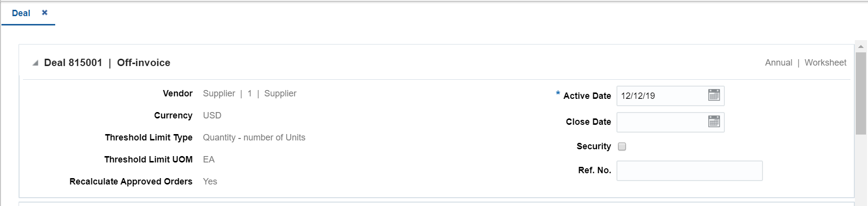Click the scrollbar up arrow
The height and width of the screenshot is (206, 868).
pos(861,46)
